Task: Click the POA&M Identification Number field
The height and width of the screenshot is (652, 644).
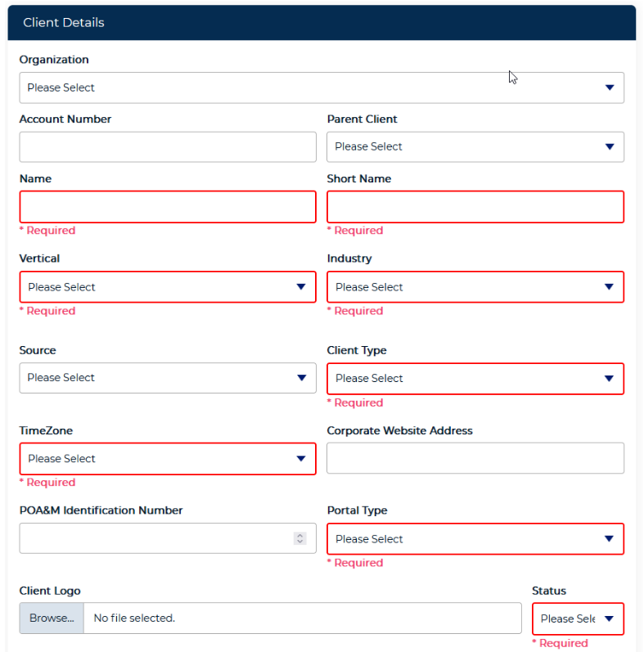Action: pos(168,538)
